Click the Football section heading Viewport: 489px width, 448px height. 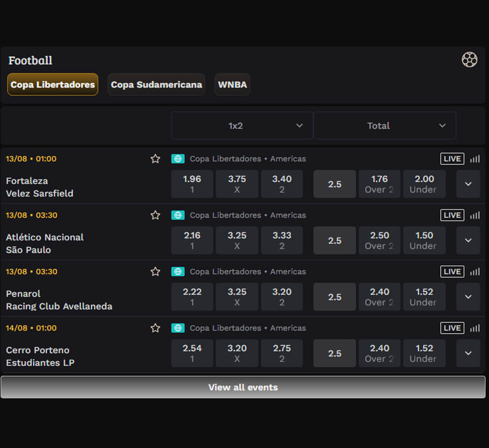point(30,61)
